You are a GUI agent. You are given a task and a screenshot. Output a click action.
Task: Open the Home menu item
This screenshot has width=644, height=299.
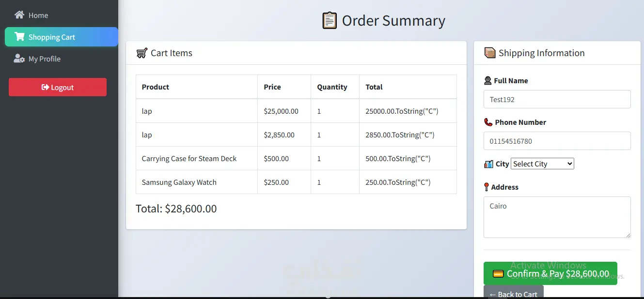(x=38, y=15)
